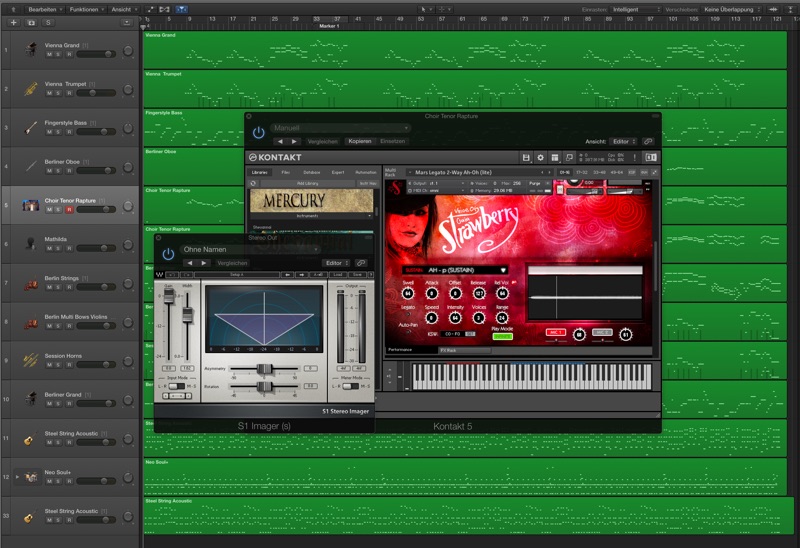800x548 pixels.
Task: Click the Vienna Grand piano track icon
Action: (x=31, y=49)
